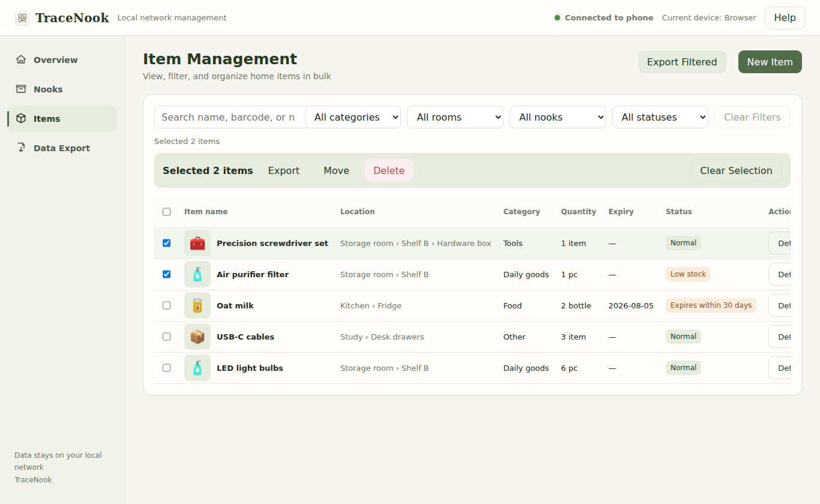Click the Help button
This screenshot has width=820, height=504.
(785, 18)
